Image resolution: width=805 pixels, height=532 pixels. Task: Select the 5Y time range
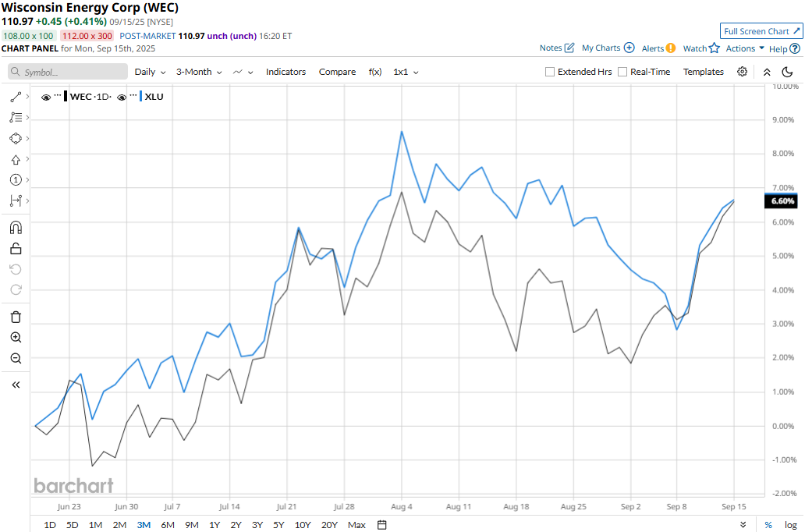(278, 525)
